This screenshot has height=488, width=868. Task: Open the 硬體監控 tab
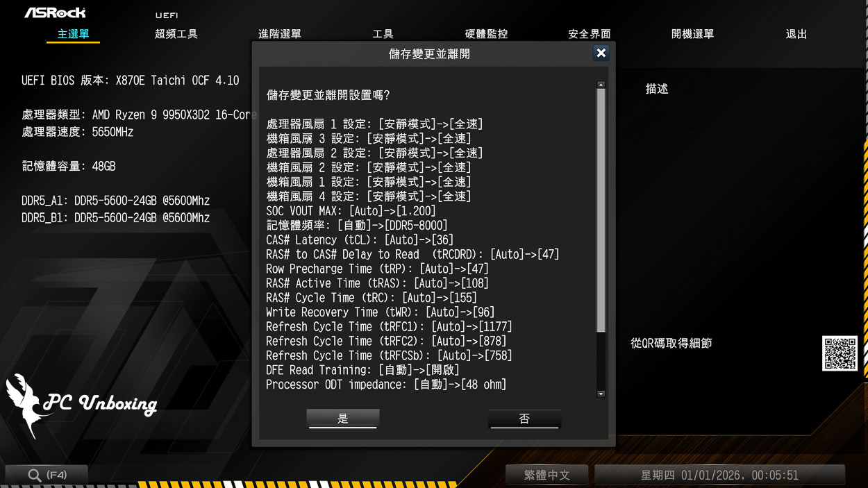(x=486, y=34)
